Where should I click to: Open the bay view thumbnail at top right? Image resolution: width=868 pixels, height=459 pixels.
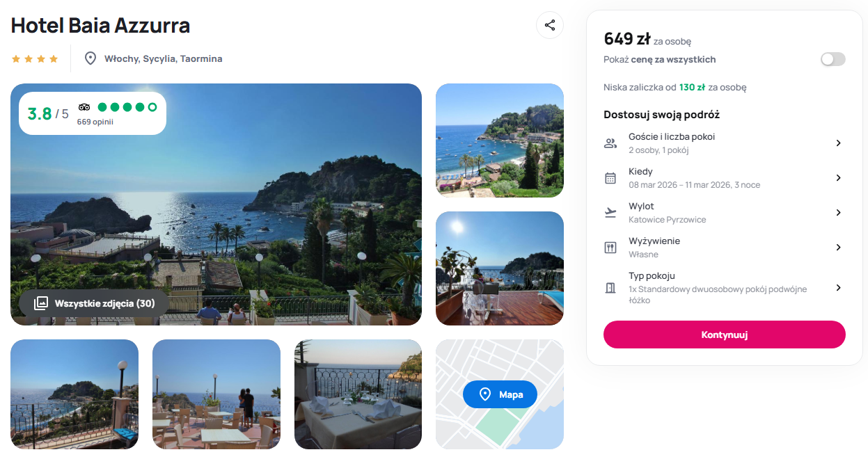(499, 140)
